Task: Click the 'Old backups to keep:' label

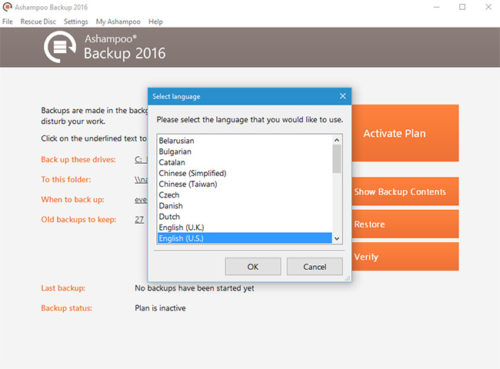Action: pos(79,220)
